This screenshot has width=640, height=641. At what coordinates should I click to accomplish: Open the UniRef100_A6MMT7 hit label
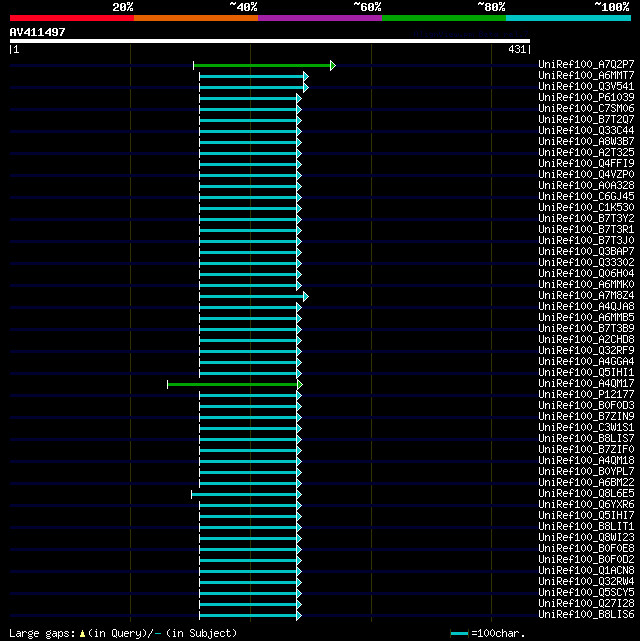pyautogui.click(x=586, y=75)
